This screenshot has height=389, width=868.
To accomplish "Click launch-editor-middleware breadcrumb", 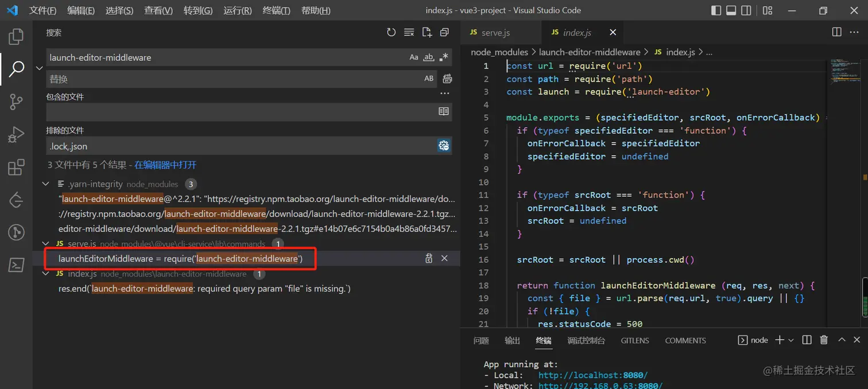I will (x=590, y=52).
